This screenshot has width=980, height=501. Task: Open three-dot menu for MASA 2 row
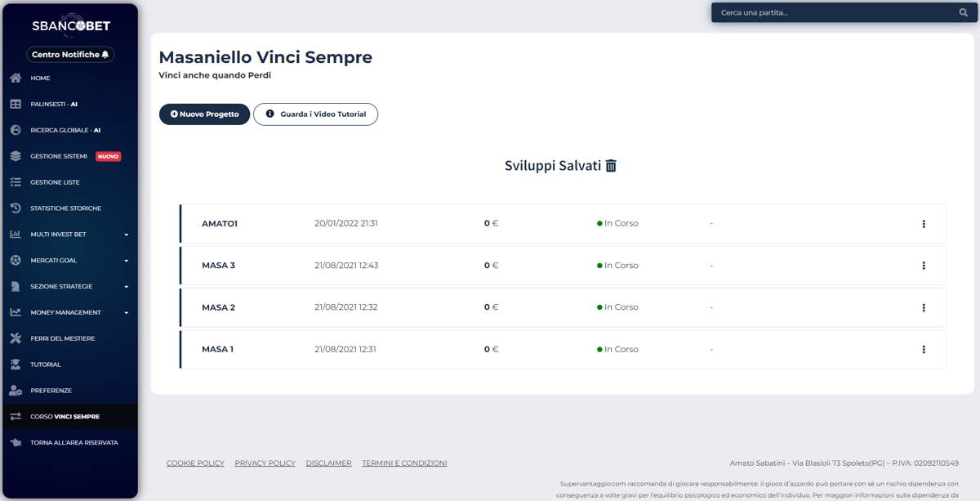point(924,308)
